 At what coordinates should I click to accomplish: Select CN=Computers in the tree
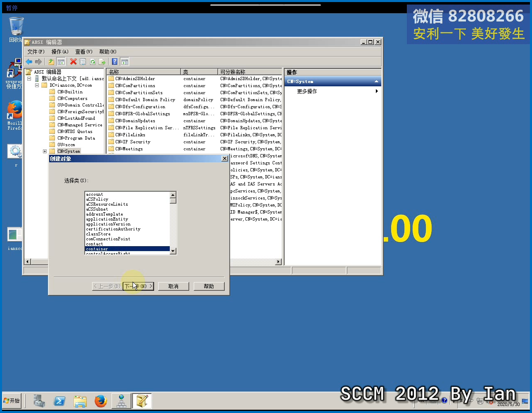pyautogui.click(x=72, y=98)
